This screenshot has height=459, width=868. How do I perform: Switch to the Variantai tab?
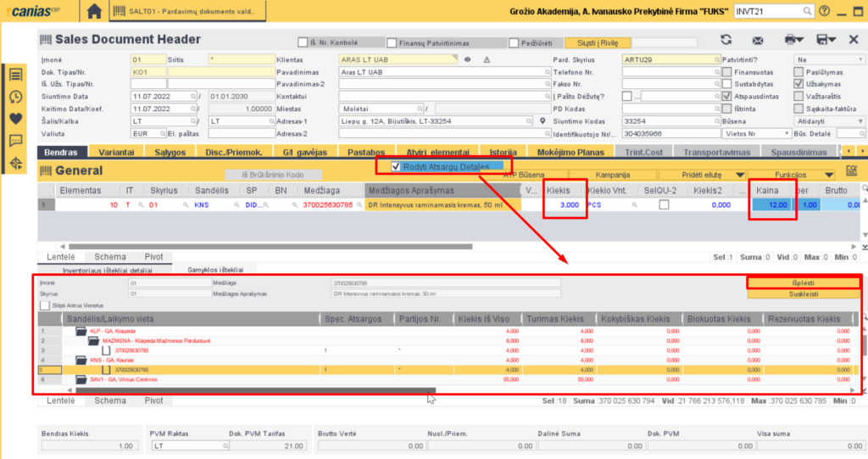coord(117,152)
